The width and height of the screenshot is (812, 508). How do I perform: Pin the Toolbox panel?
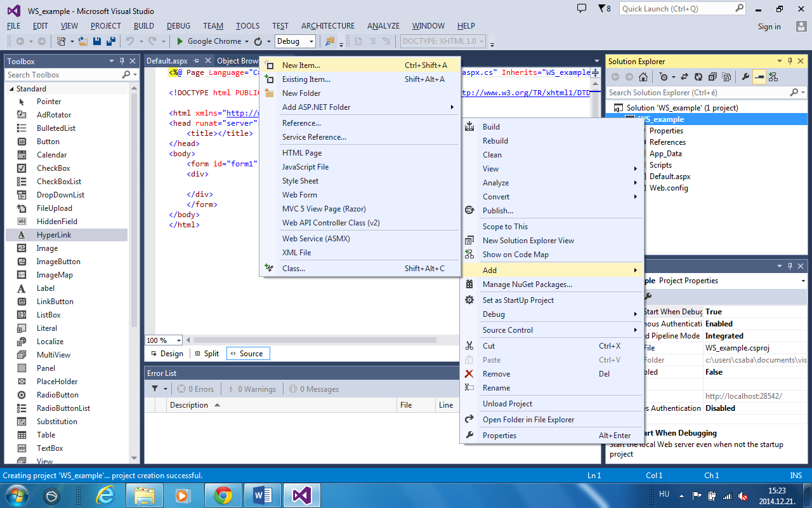(x=122, y=61)
